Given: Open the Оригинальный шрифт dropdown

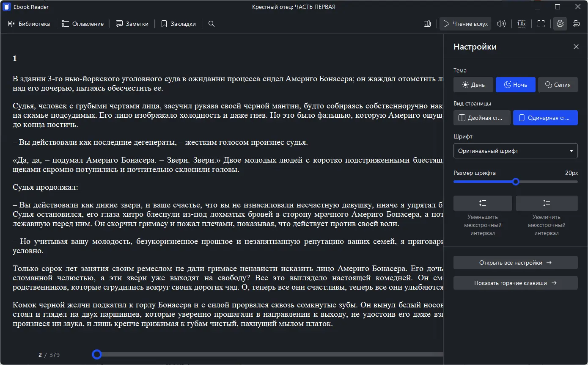Looking at the screenshot, I should tap(515, 151).
